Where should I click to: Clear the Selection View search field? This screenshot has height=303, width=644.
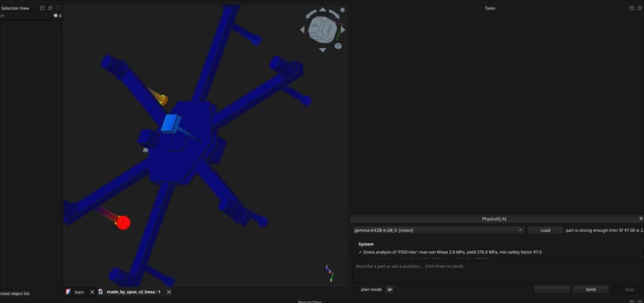click(55, 16)
